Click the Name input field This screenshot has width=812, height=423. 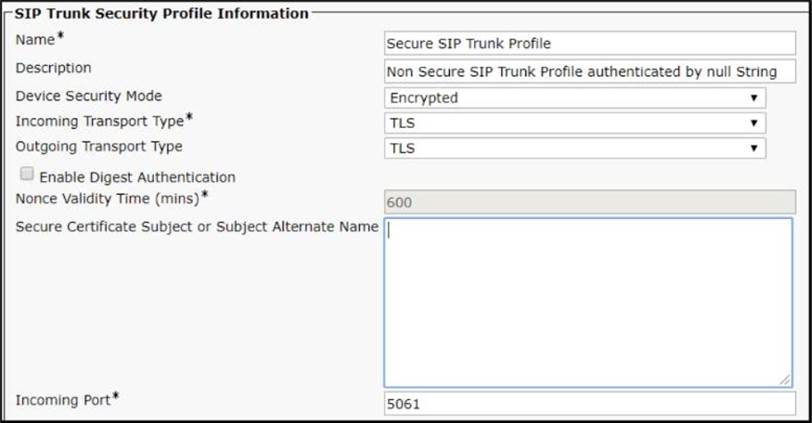588,44
